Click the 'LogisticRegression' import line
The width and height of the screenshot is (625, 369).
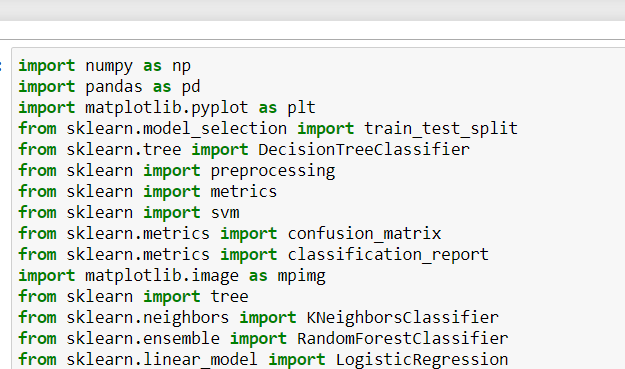(x=263, y=359)
